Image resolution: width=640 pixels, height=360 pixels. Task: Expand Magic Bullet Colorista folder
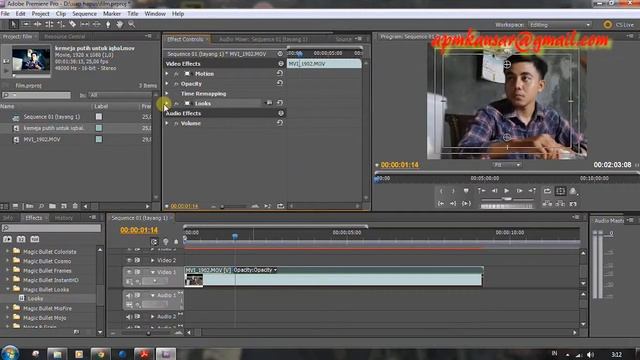click(x=7, y=251)
